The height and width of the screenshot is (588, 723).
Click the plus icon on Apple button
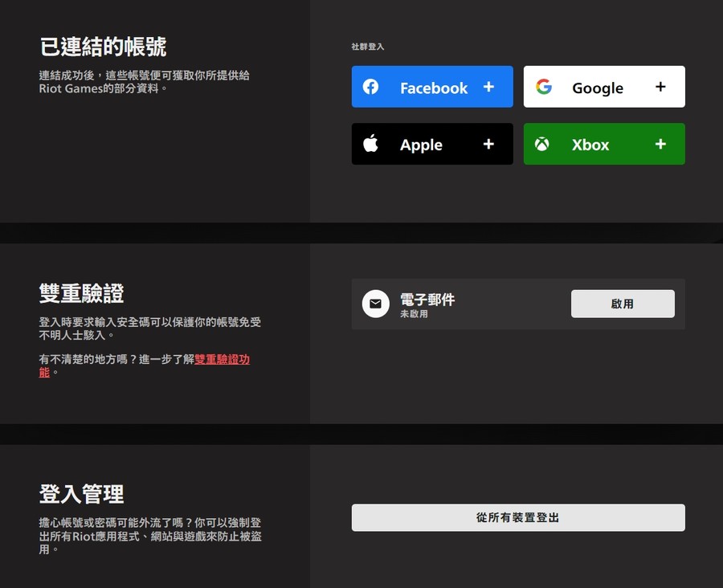488,144
